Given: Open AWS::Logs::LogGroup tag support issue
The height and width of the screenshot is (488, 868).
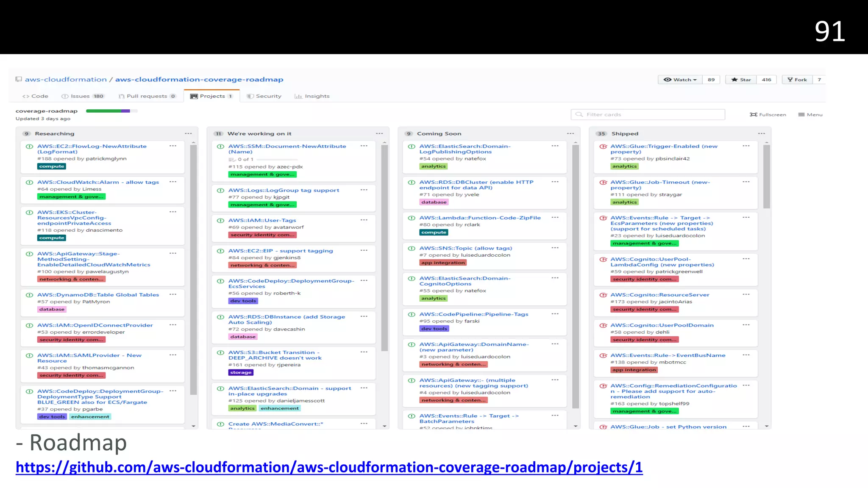Looking at the screenshot, I should tap(284, 190).
